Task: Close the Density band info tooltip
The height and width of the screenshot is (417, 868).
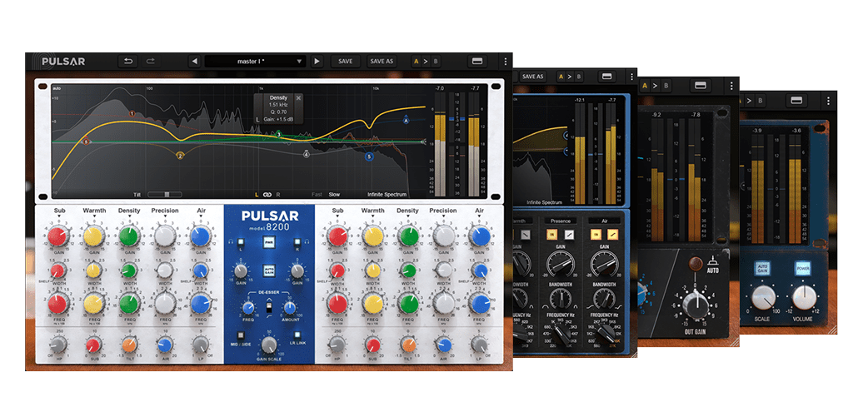Action: coord(299,98)
